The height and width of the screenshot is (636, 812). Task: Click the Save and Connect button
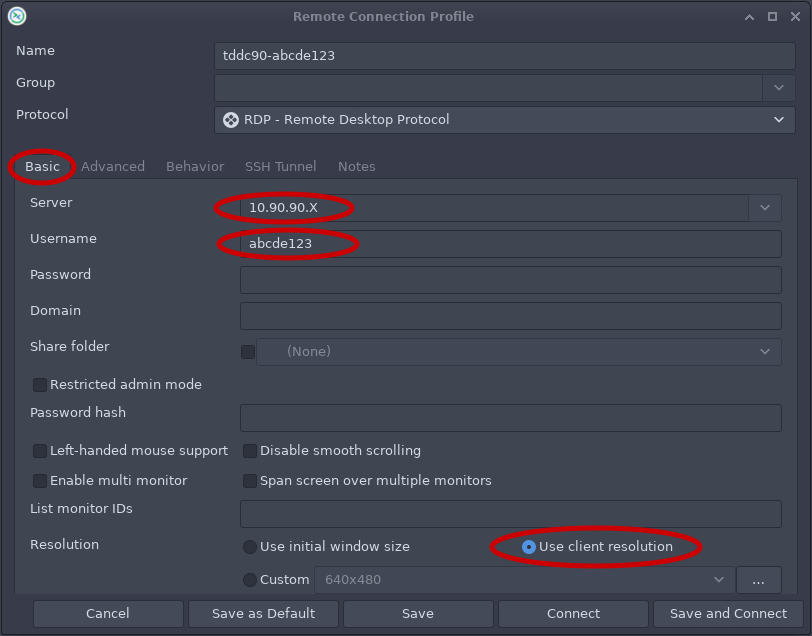pos(728,614)
